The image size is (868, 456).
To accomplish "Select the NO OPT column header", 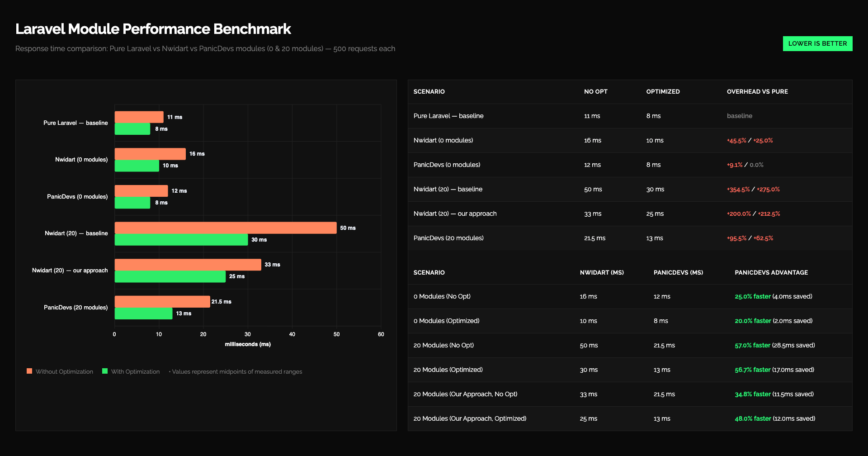I will 595,91.
